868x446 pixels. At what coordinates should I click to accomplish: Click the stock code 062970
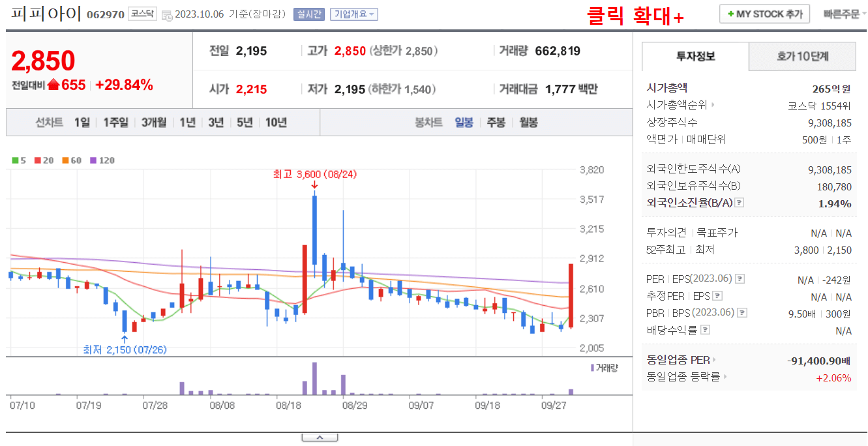pyautogui.click(x=106, y=14)
